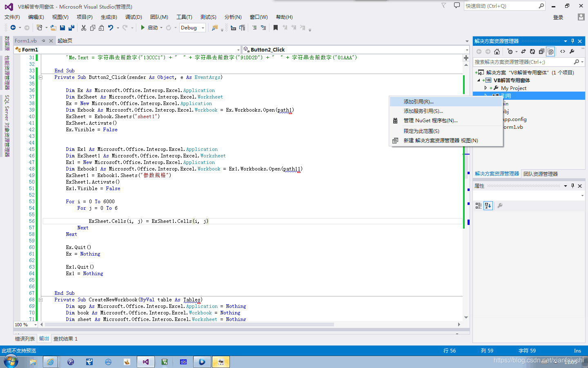The width and height of the screenshot is (588, 368).
Task: Toggle auto-hide pin on Solution Explorer panel
Action: point(572,41)
